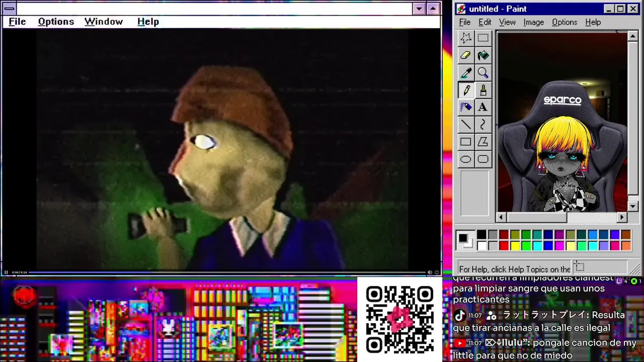Open Paint's File menu
This screenshot has height=362, width=644.
465,22
